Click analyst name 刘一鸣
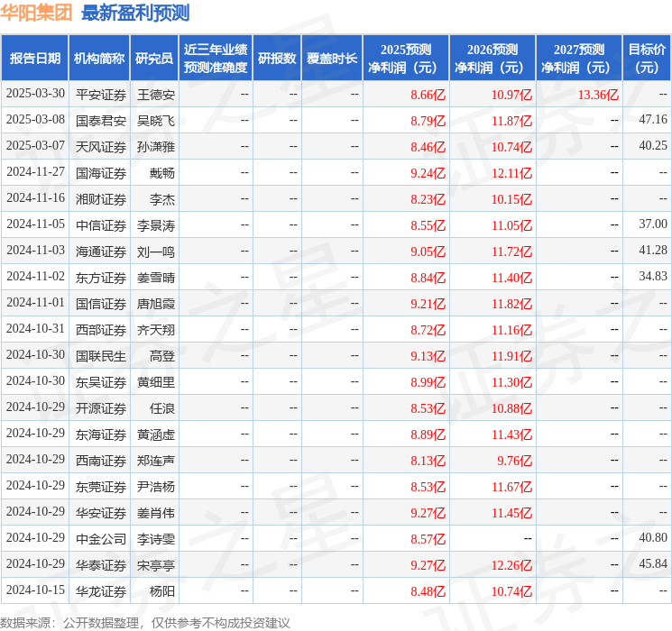672x631 pixels. click(156, 251)
